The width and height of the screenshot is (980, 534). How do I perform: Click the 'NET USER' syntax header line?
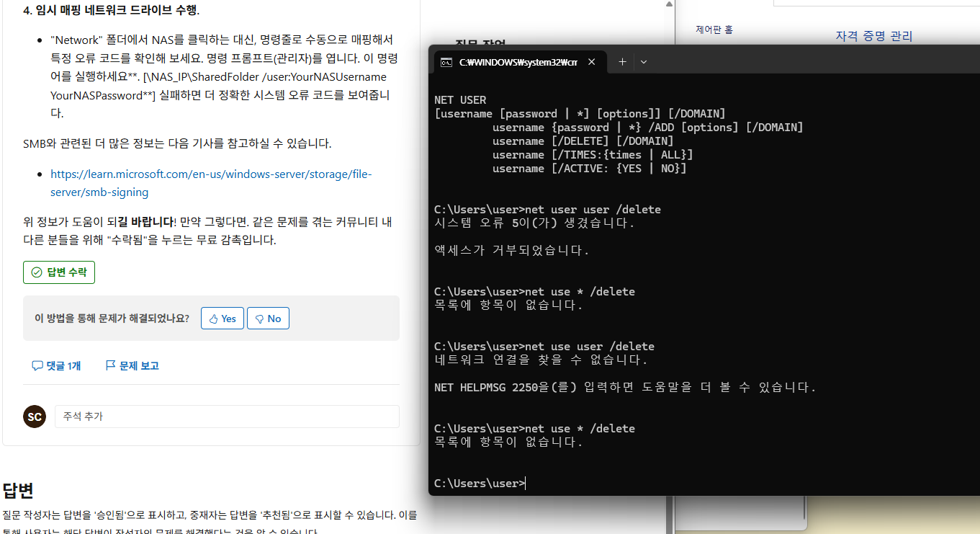(x=460, y=100)
